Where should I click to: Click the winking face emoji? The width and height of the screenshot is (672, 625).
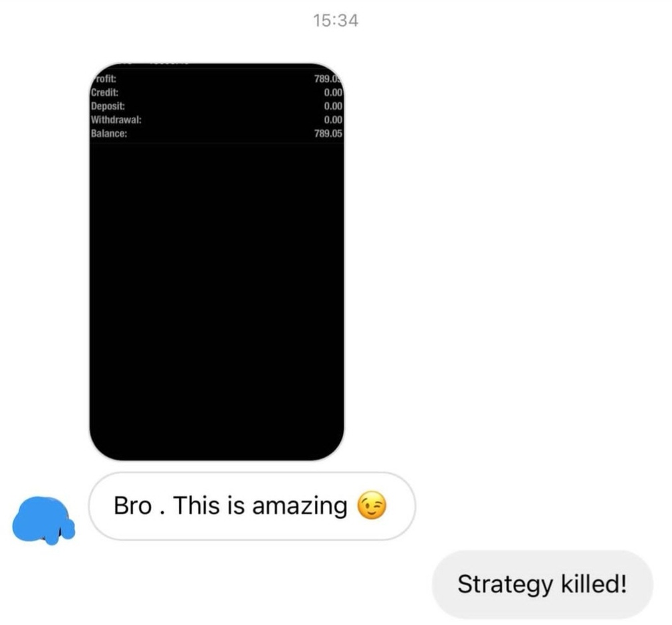372,505
